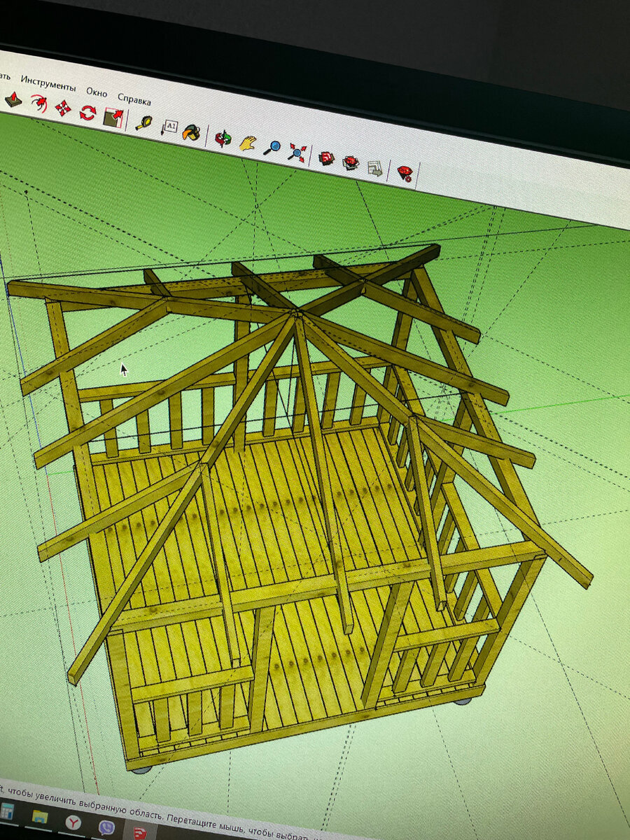
Task: Open the Extension Manager ruby icon
Action: pyautogui.click(x=405, y=173)
